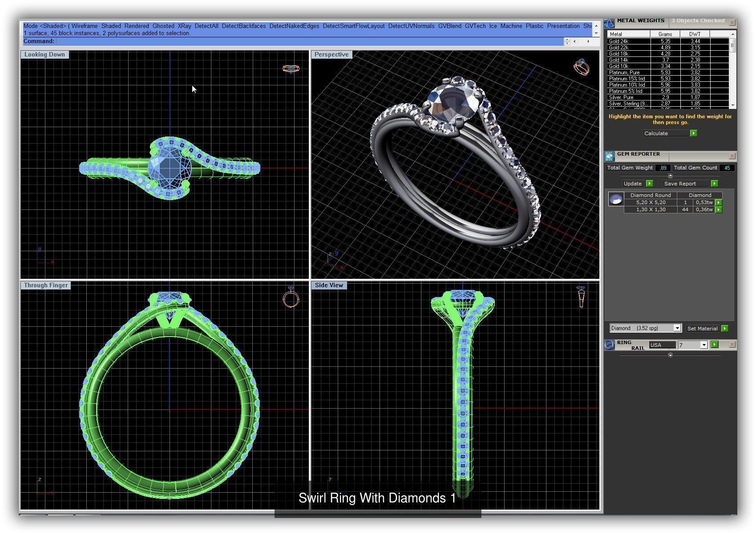Choose XRay display mode option

click(x=184, y=26)
